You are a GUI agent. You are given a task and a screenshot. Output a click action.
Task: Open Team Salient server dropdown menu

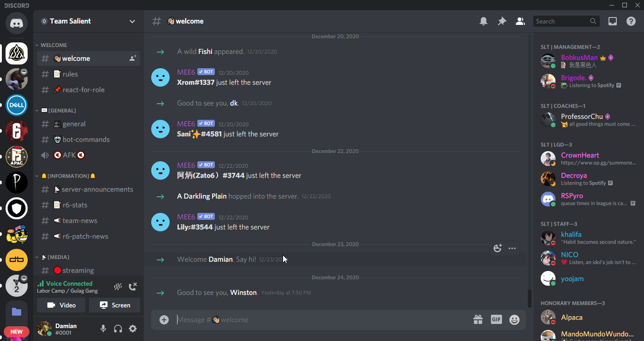[89, 21]
